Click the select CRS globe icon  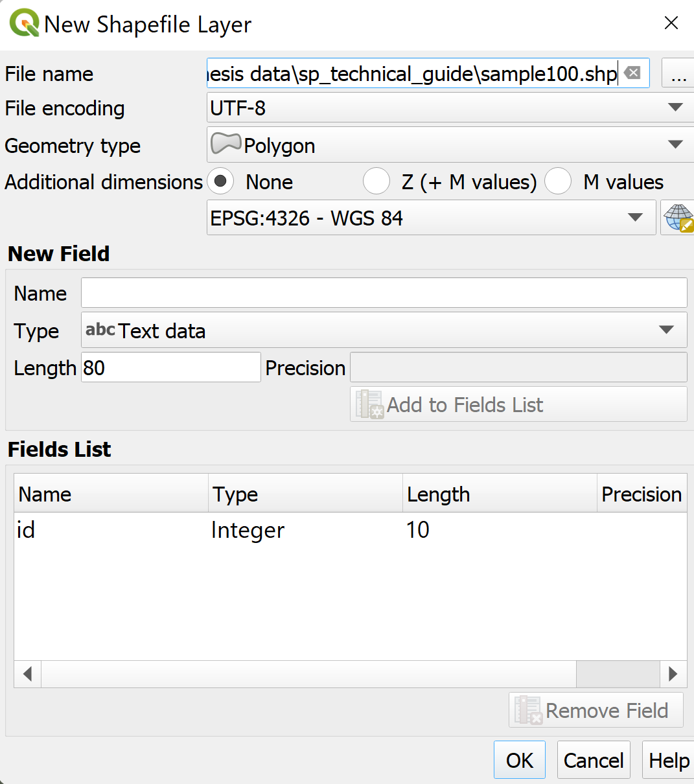point(678,218)
